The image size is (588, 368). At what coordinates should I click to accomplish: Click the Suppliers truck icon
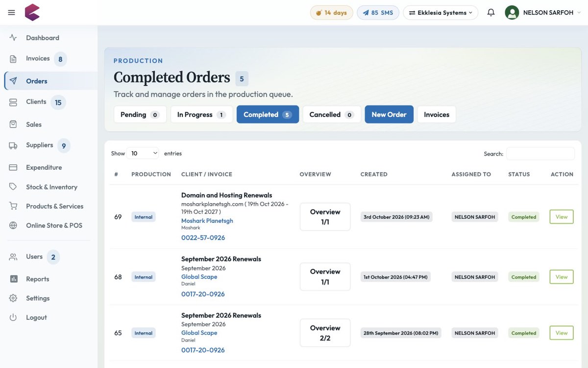[13, 145]
